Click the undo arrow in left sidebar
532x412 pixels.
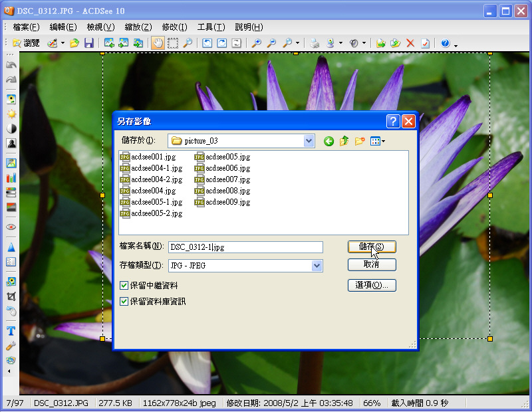pos(11,65)
